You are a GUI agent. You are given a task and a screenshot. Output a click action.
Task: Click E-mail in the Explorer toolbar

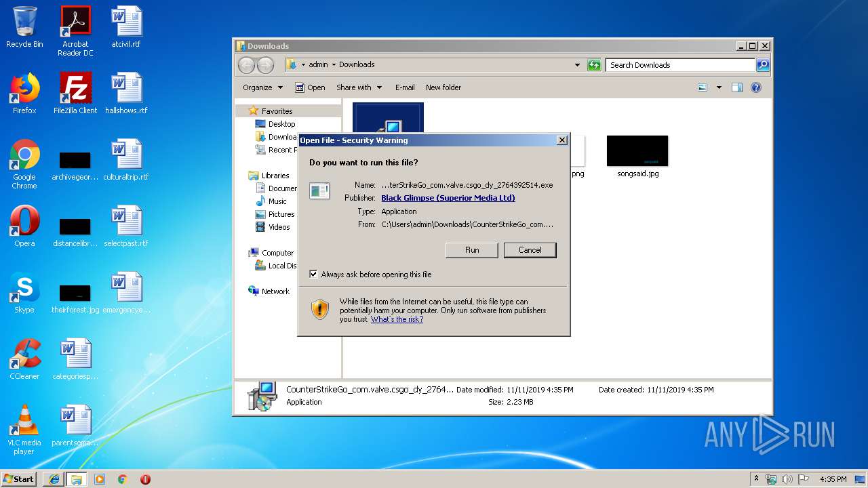point(405,87)
